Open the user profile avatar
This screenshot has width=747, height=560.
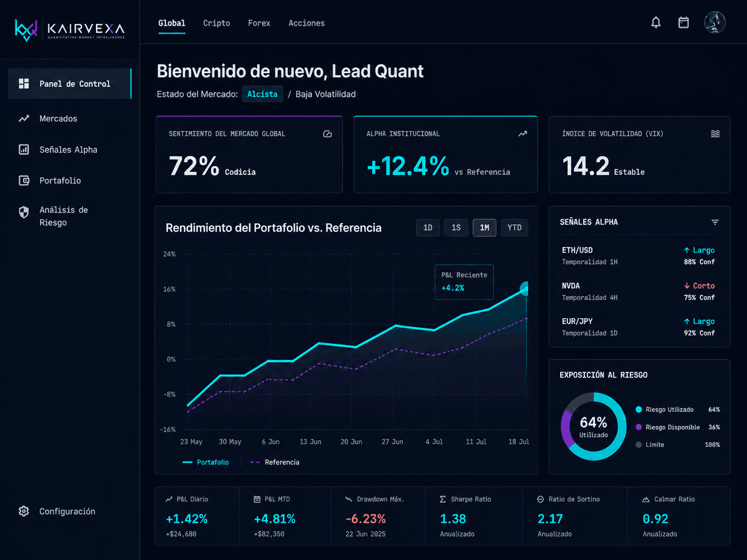pyautogui.click(x=715, y=23)
